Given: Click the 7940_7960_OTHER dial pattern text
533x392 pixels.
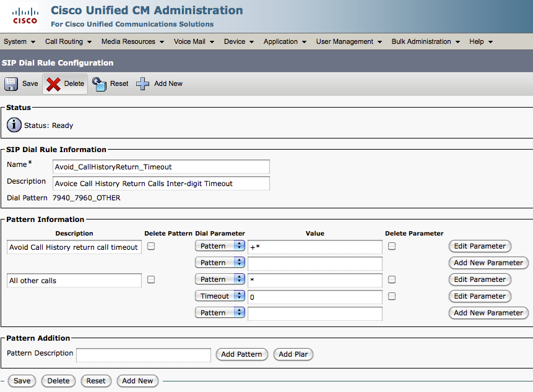Looking at the screenshot, I should 86,198.
